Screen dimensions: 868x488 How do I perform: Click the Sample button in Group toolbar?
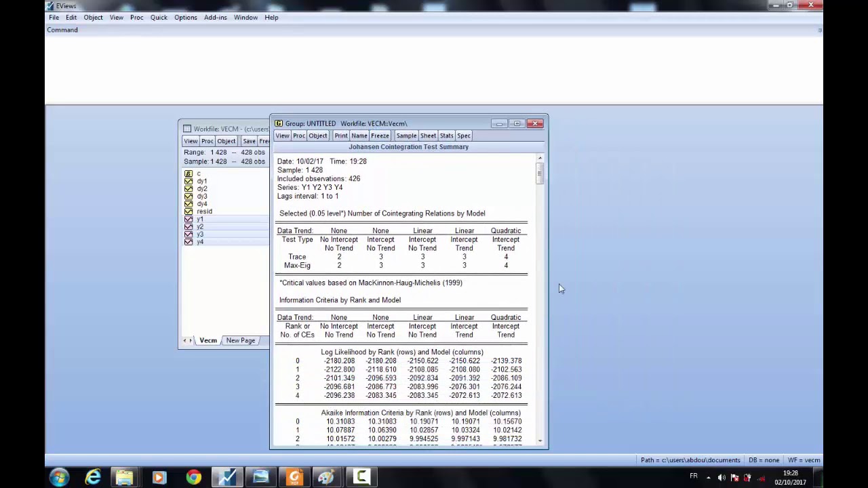[x=406, y=136]
